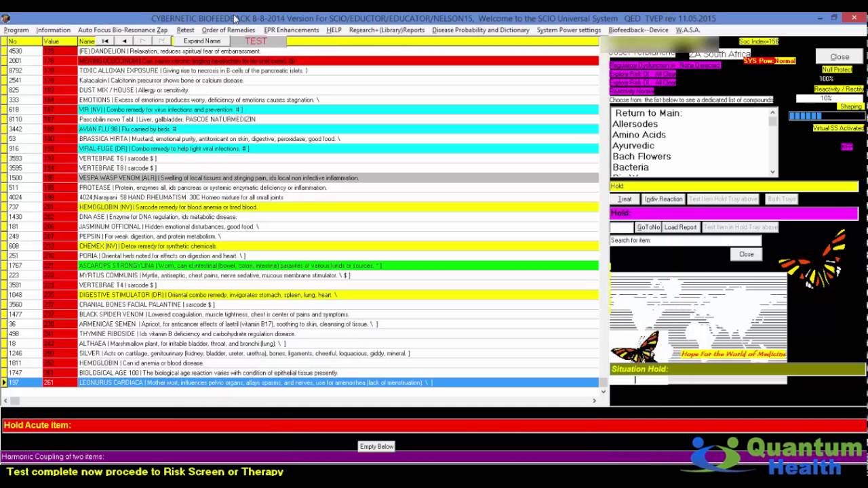Open the Information menu
The image size is (868, 488).
(x=53, y=30)
